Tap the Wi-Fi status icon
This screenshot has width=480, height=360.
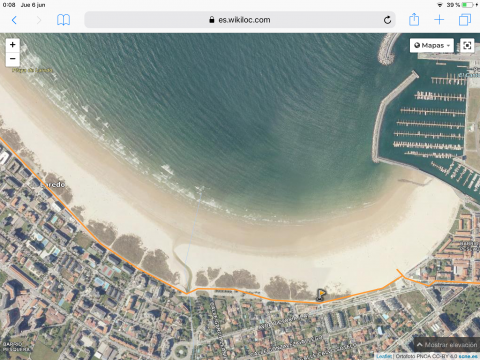[440, 5]
